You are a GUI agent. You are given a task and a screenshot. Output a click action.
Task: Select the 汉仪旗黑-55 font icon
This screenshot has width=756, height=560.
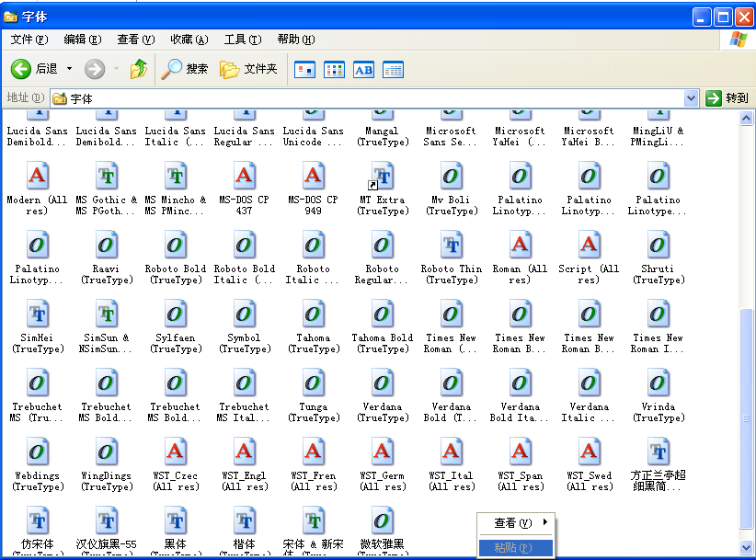coord(106,521)
